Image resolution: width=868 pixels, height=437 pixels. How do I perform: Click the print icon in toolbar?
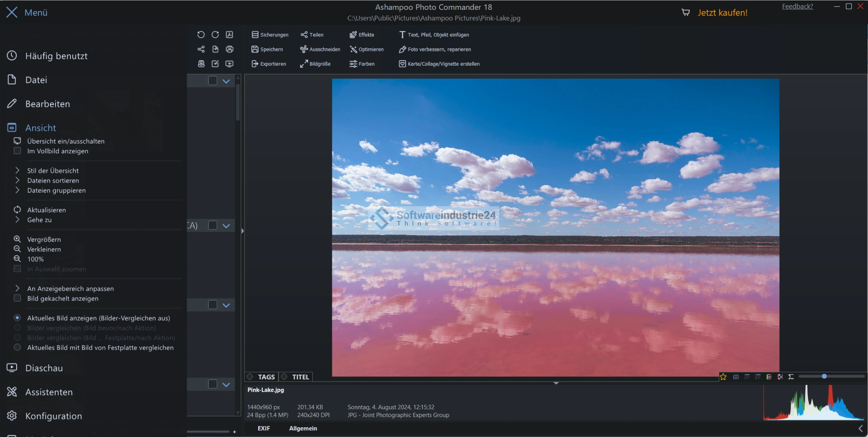[229, 49]
